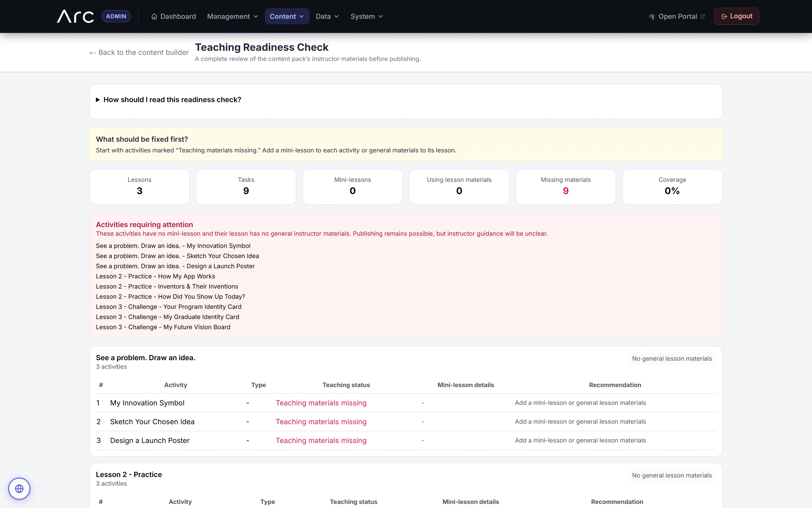Screen dimensions: 812x508
Task: Click 'Lesson 2 - Practice - Inventors & Their Inventions'
Action: pyautogui.click(x=167, y=286)
